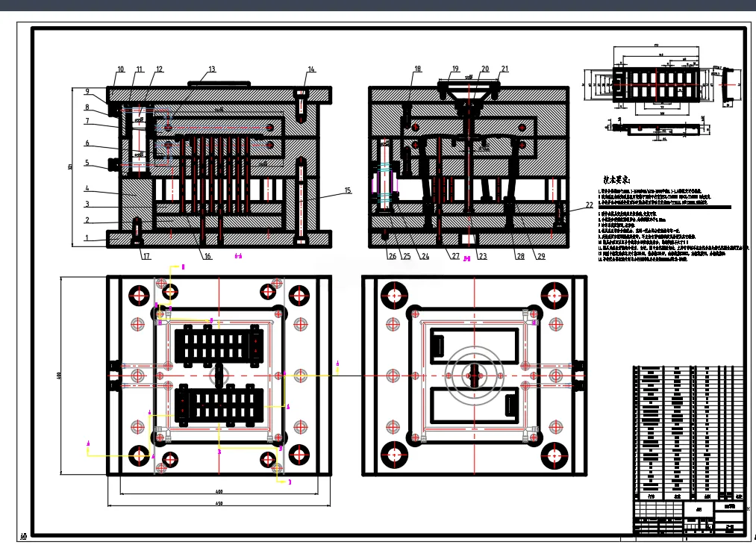The height and width of the screenshot is (545, 756).
Task: Click part callout number 21
Action: point(504,69)
